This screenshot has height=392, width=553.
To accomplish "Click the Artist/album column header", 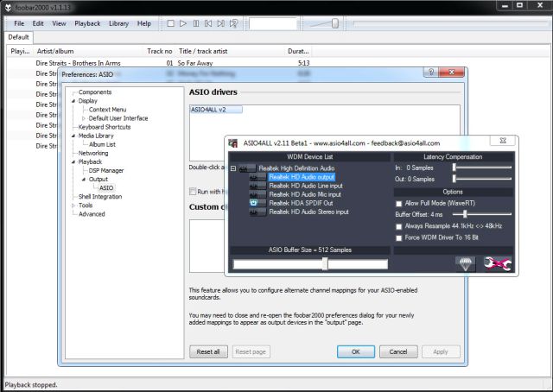I will click(88, 51).
